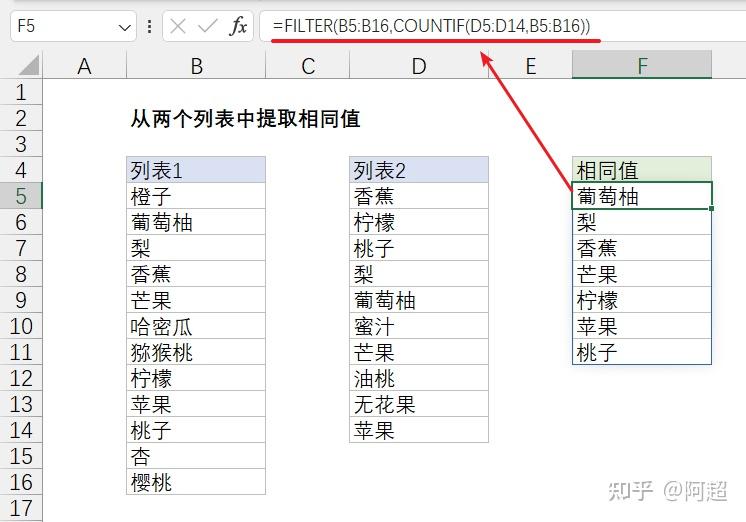Open formula bar options dots handle
The image size is (746, 522).
pyautogui.click(x=149, y=26)
